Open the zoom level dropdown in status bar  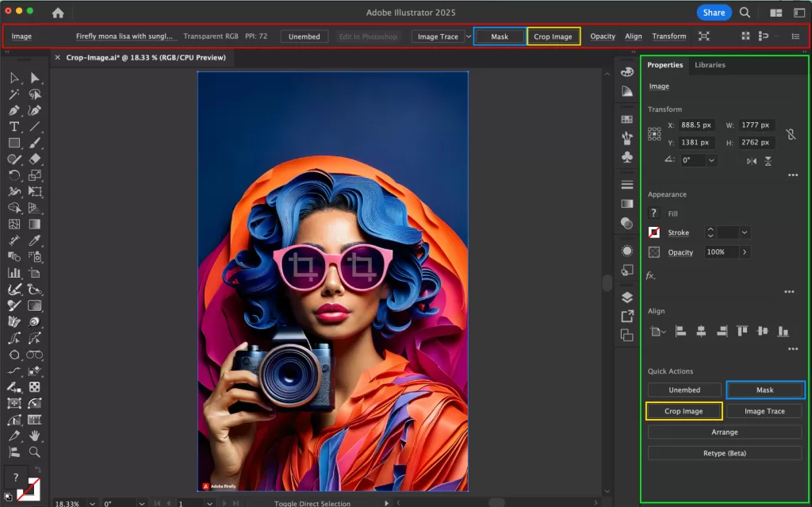coord(92,503)
